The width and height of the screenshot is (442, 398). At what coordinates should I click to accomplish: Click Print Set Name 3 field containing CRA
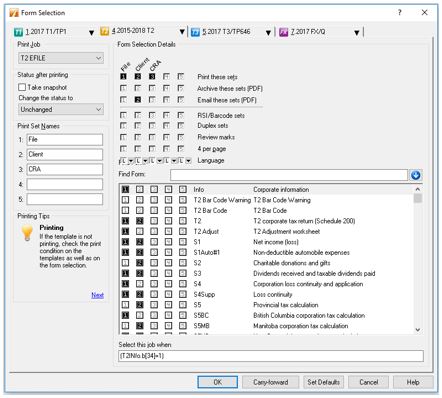(x=65, y=169)
